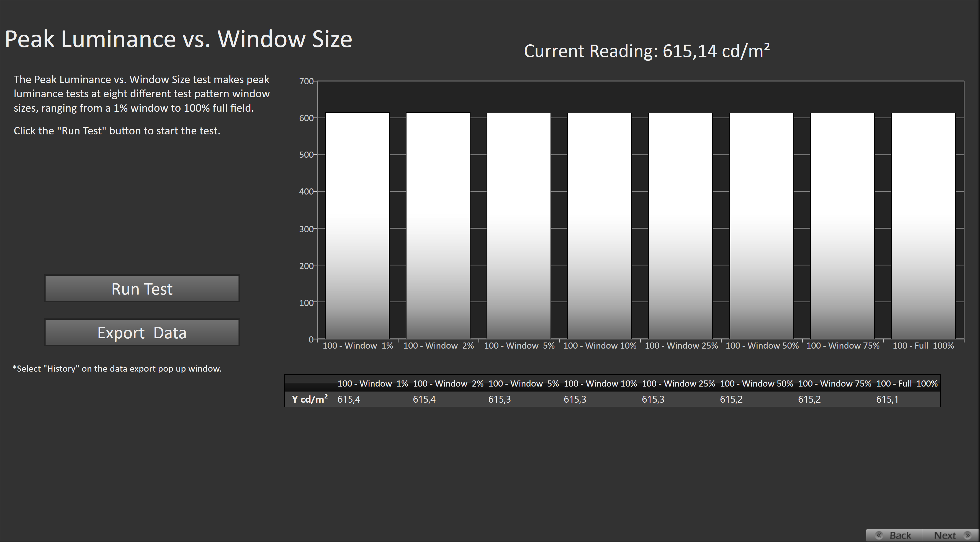Click the 100 y-axis tick label
Screen dimensions: 980x542
[x=306, y=303]
